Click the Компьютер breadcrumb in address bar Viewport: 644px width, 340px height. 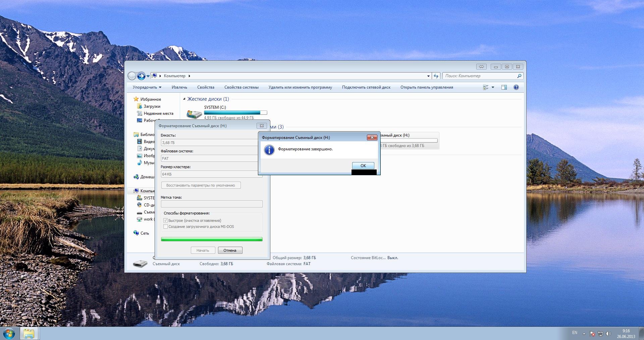174,76
